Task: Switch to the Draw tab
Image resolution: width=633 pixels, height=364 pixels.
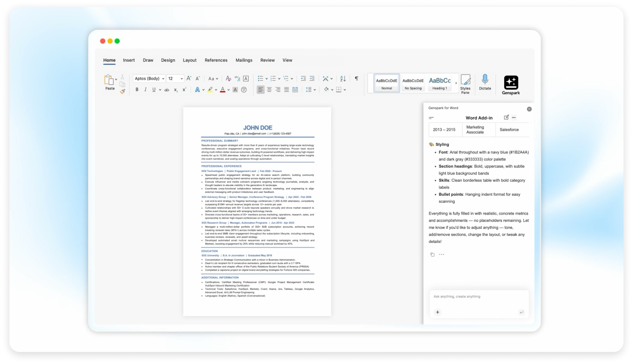Action: (148, 60)
